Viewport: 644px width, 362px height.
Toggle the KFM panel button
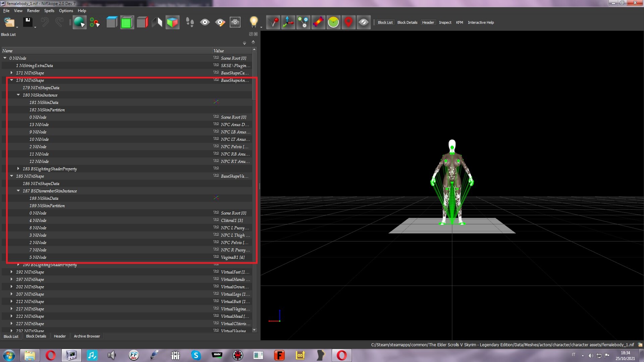pyautogui.click(x=460, y=22)
